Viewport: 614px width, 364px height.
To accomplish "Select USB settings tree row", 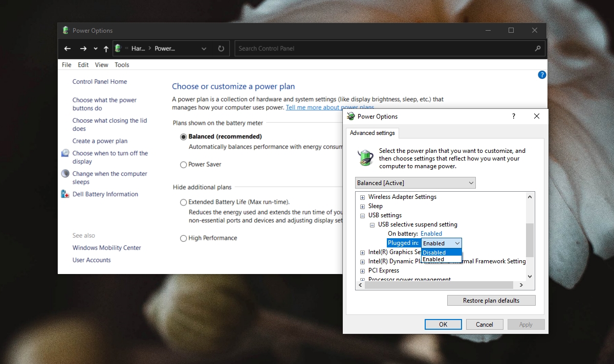I will [385, 215].
